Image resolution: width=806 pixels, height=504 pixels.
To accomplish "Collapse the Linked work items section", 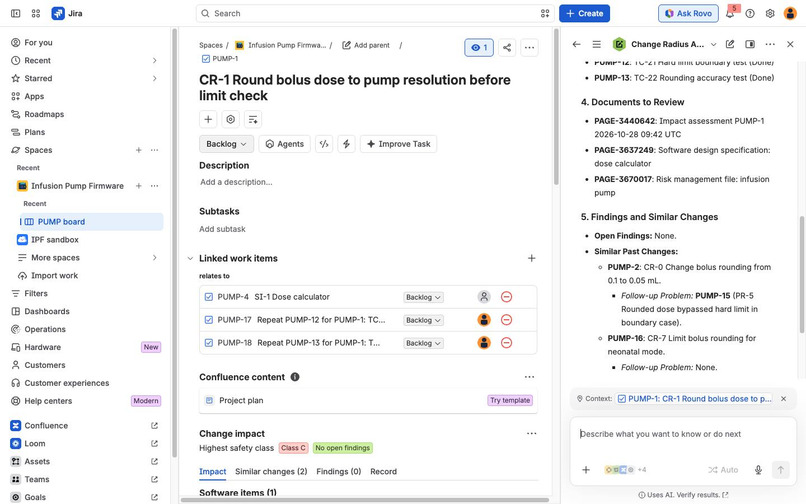I will point(190,258).
